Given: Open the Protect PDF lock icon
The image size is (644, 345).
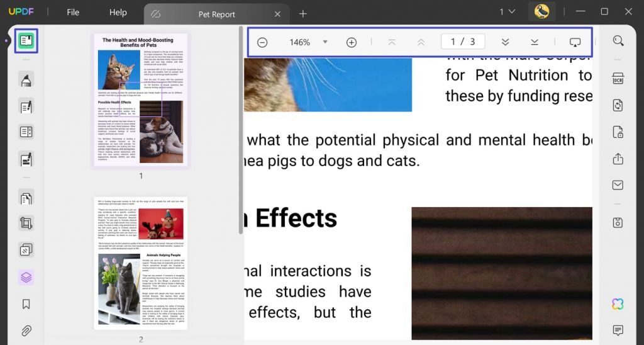Looking at the screenshot, I should click(618, 132).
